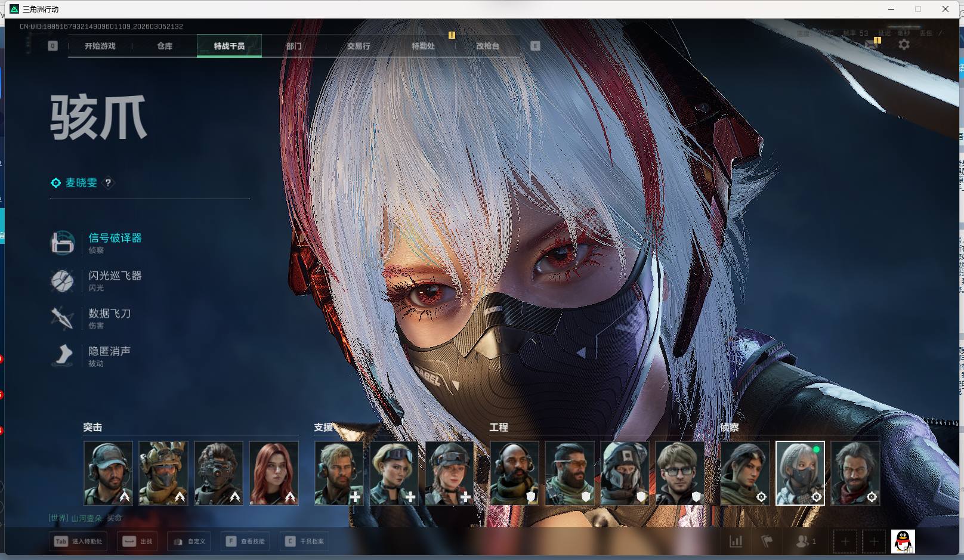Viewport: 964px width, 560px height.
Task: Select the bearded support operator with headset
Action: (339, 473)
